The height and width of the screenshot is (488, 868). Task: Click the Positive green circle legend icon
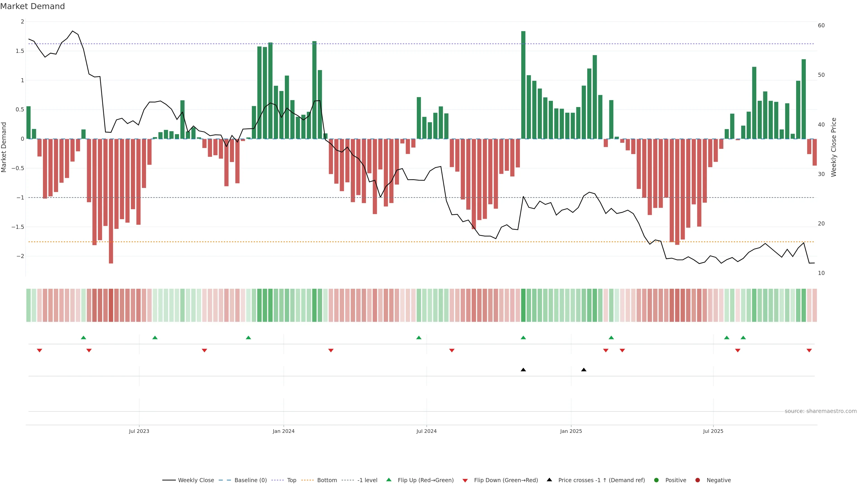pyautogui.click(x=656, y=480)
